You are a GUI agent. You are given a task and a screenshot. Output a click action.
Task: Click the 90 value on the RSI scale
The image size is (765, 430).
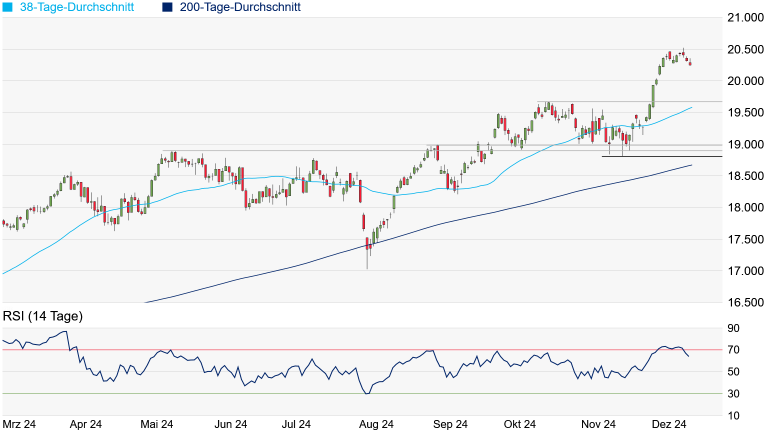[734, 328]
